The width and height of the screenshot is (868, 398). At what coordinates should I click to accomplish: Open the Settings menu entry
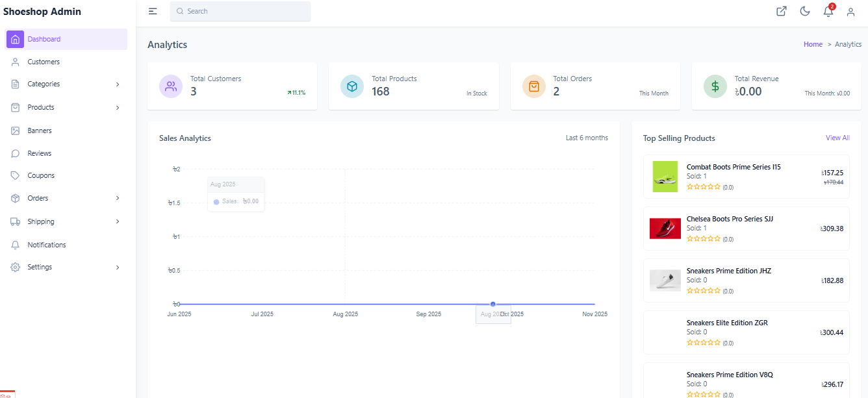click(40, 267)
